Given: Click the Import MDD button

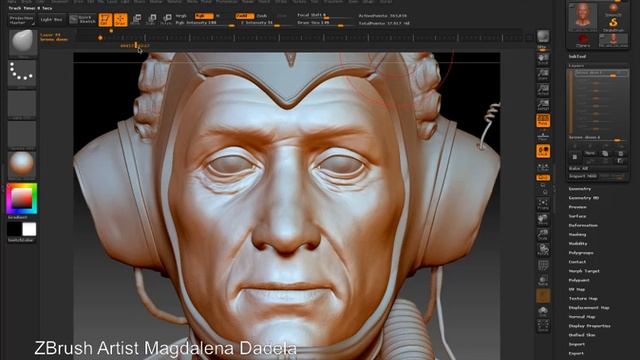Looking at the screenshot, I should coord(583,176).
